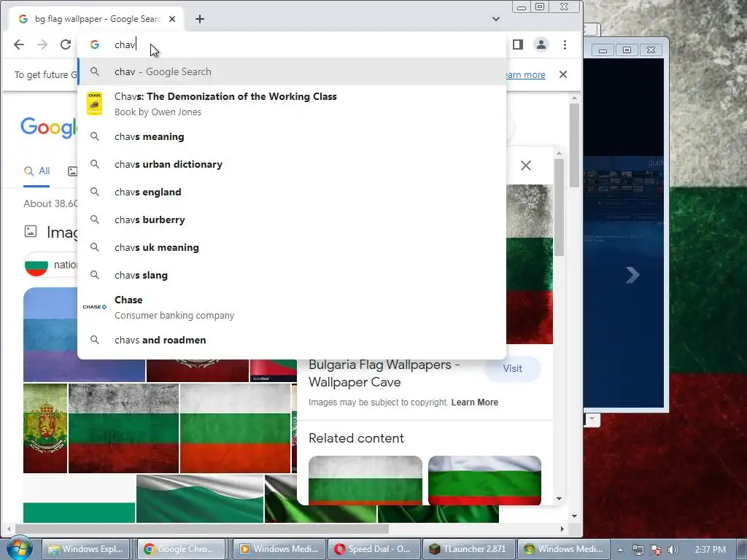Close the image preview panel

526,166
